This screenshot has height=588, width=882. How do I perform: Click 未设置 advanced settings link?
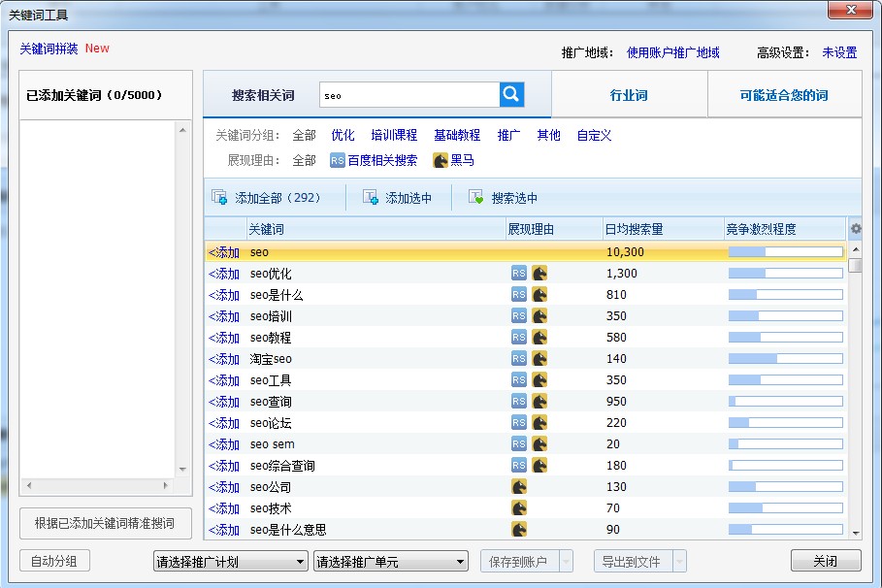(x=839, y=52)
